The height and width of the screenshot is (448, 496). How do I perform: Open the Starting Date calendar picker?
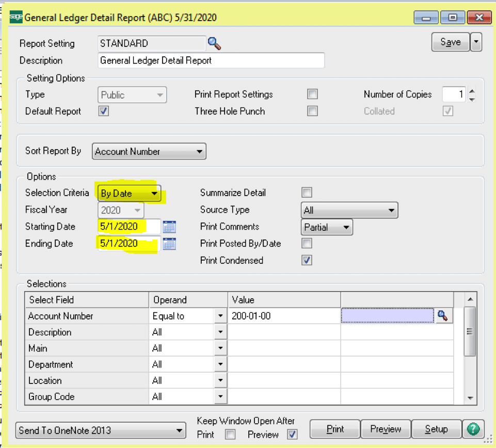(x=169, y=227)
